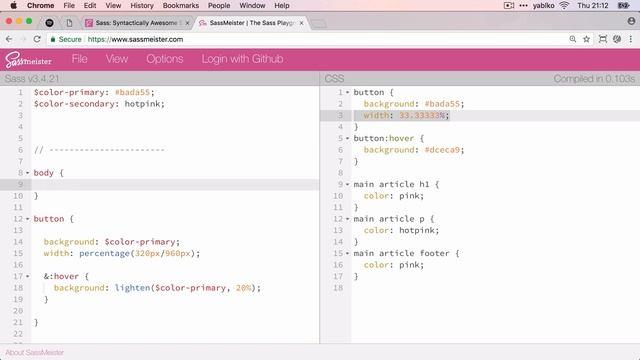Collapse the body block at line 8
The width and height of the screenshot is (640, 360).
tap(28, 173)
